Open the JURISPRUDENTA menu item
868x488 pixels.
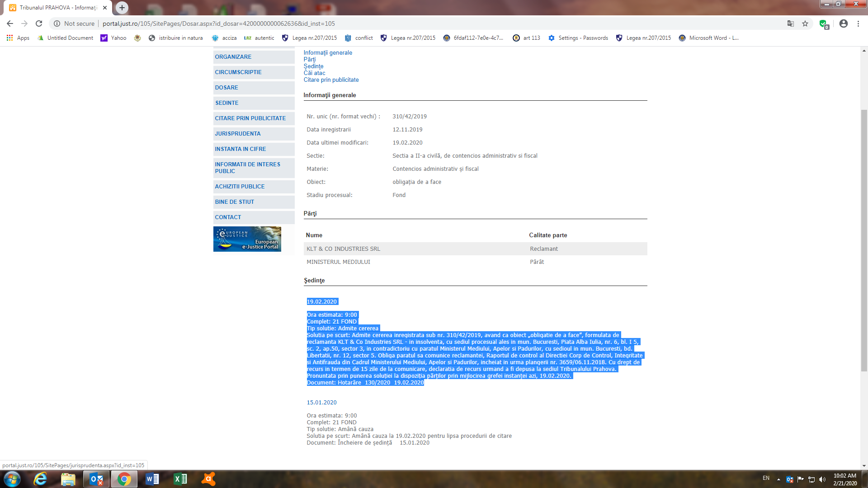[238, 134]
